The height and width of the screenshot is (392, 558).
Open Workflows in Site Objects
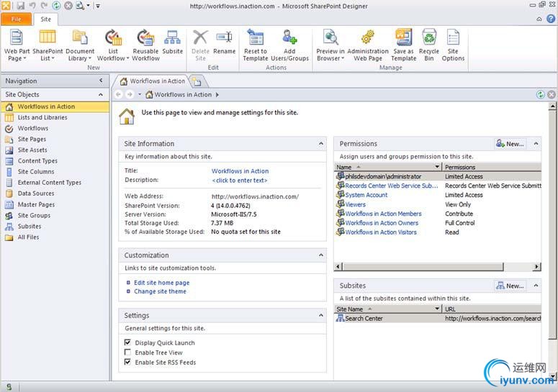click(x=55, y=128)
